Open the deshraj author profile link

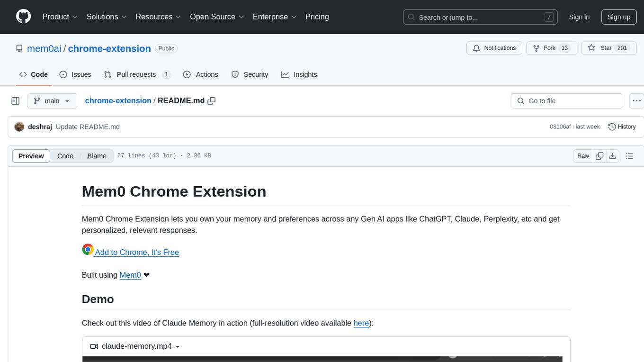40,127
